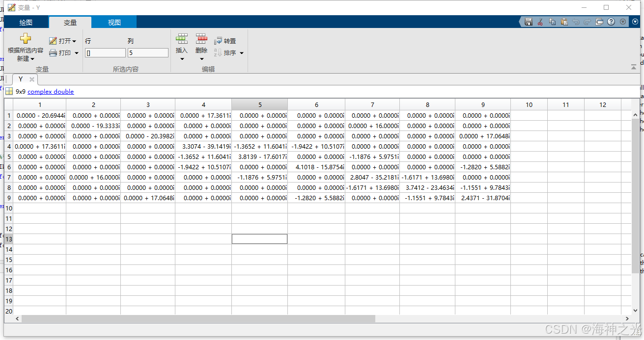Image resolution: width=644 pixels, height=340 pixels.
Task: Click the 删除 (Delete) icon
Action: (201, 39)
